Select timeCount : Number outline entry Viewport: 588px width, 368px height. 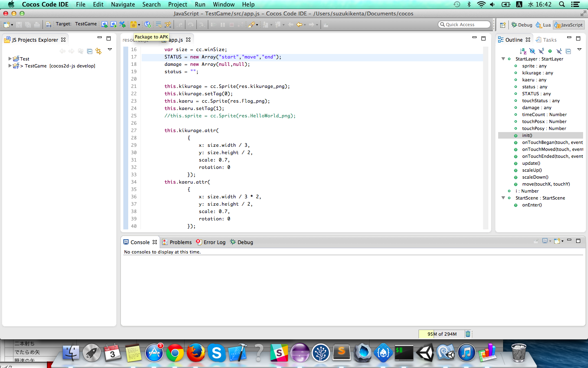(x=544, y=114)
